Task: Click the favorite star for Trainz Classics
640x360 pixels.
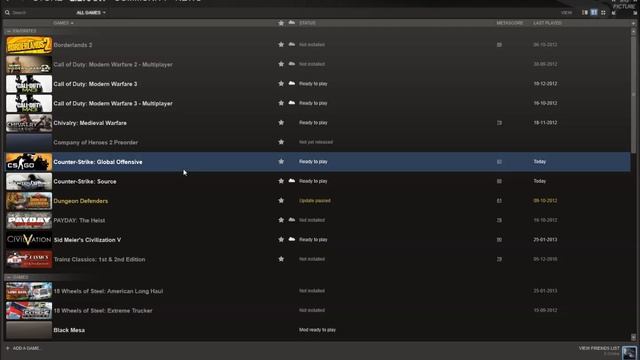Action: coord(281,259)
